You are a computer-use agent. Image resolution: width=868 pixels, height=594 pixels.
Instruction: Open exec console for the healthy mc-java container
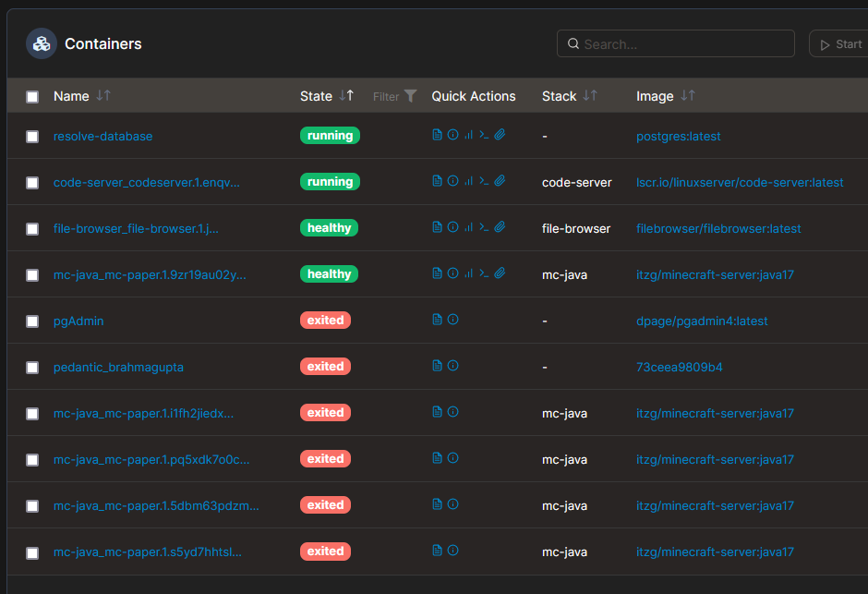[x=484, y=273]
